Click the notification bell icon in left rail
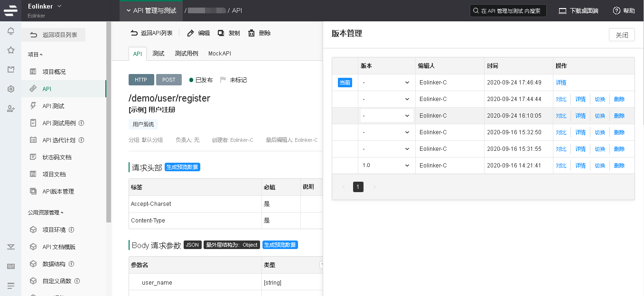 pyautogui.click(x=10, y=31)
